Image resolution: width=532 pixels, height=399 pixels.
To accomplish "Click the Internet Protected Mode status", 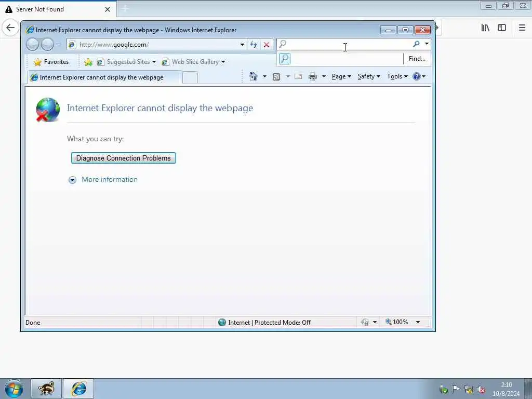I will [x=270, y=322].
